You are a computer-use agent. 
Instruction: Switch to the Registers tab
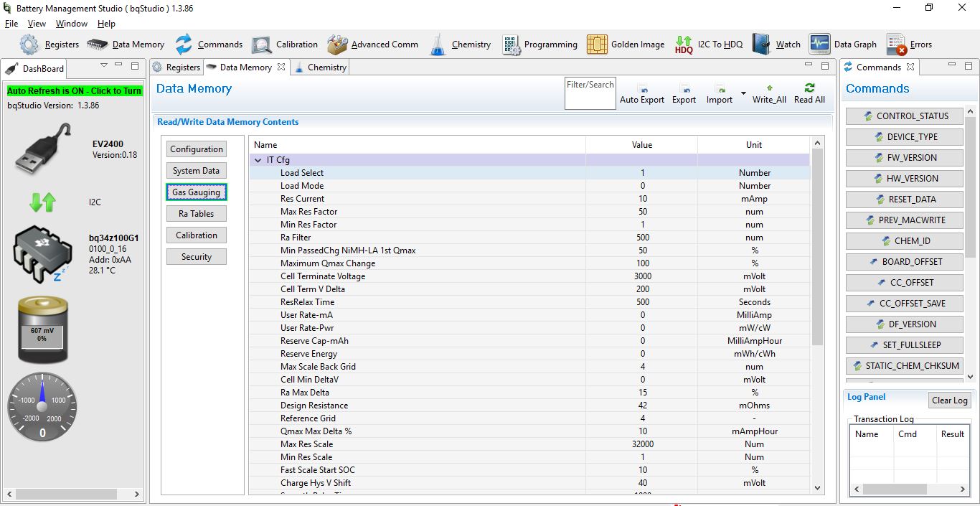[176, 67]
